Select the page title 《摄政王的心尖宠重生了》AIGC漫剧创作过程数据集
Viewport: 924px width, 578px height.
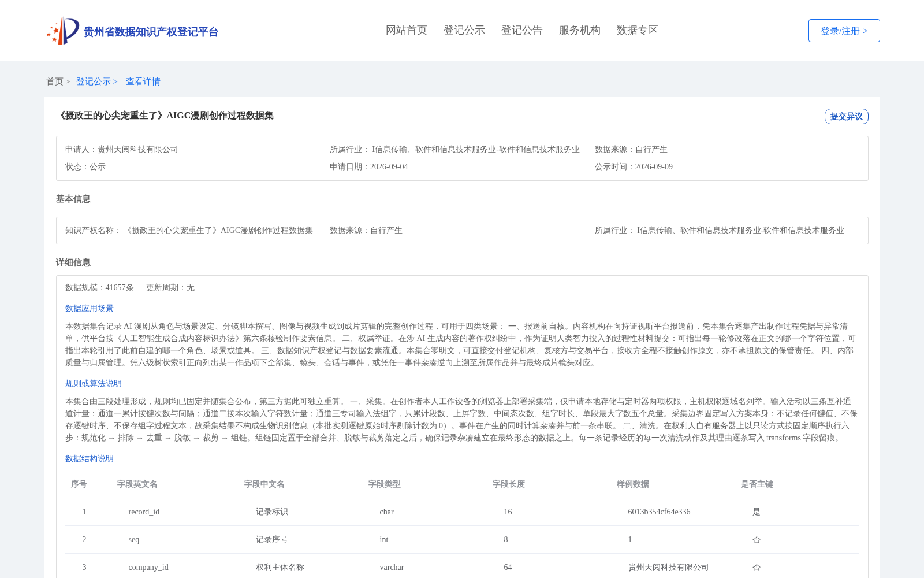pyautogui.click(x=165, y=116)
